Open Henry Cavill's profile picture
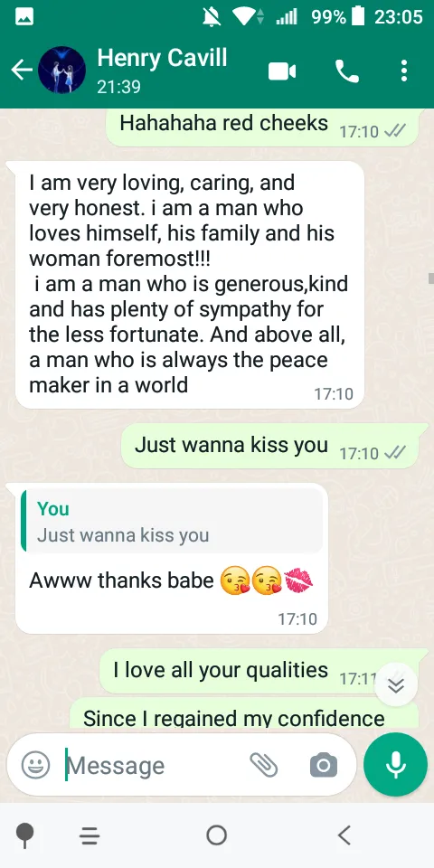The height and width of the screenshot is (868, 434). click(x=62, y=70)
